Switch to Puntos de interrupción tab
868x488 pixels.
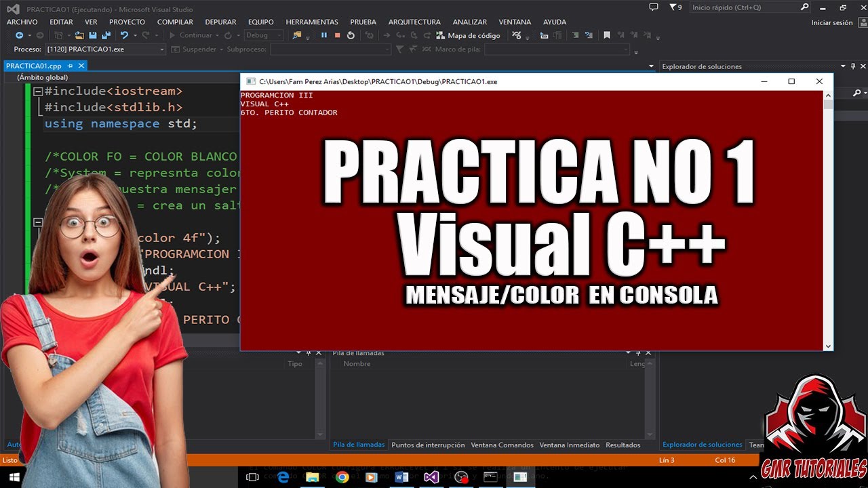pos(428,445)
